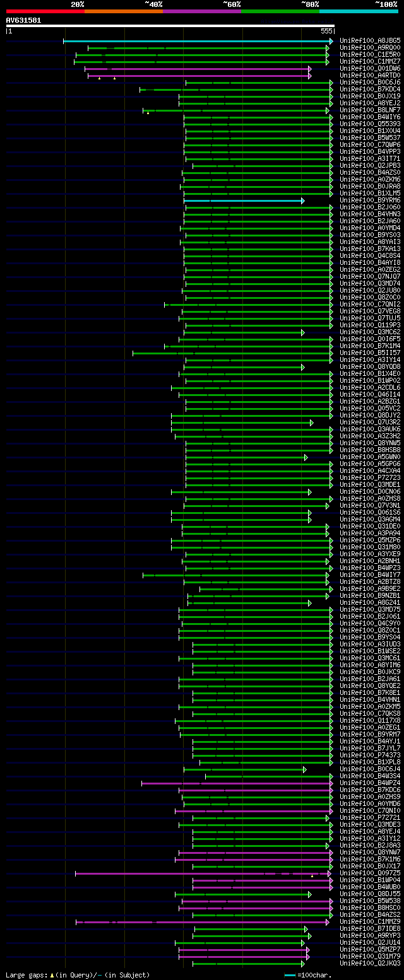Select the UniRef100_Q4C9Y0 label

(370, 624)
